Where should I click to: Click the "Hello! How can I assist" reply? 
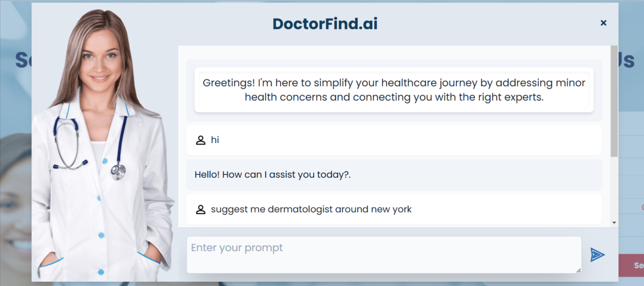click(x=272, y=175)
